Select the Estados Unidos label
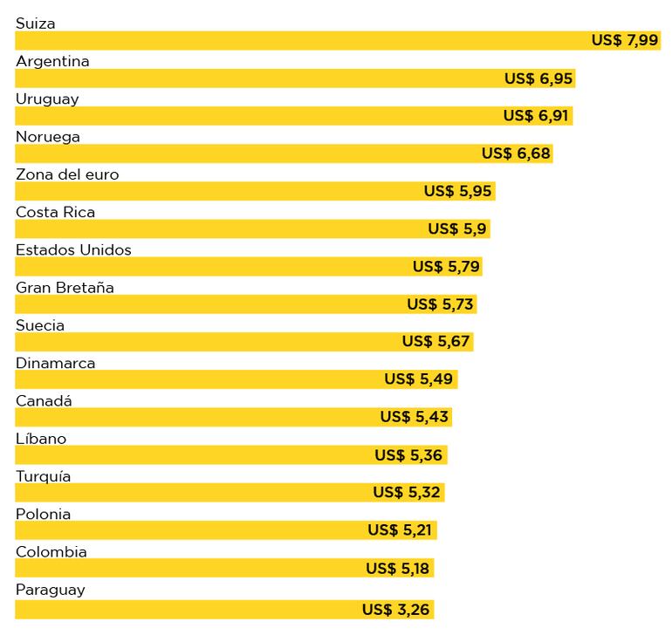The image size is (672, 635). [73, 249]
